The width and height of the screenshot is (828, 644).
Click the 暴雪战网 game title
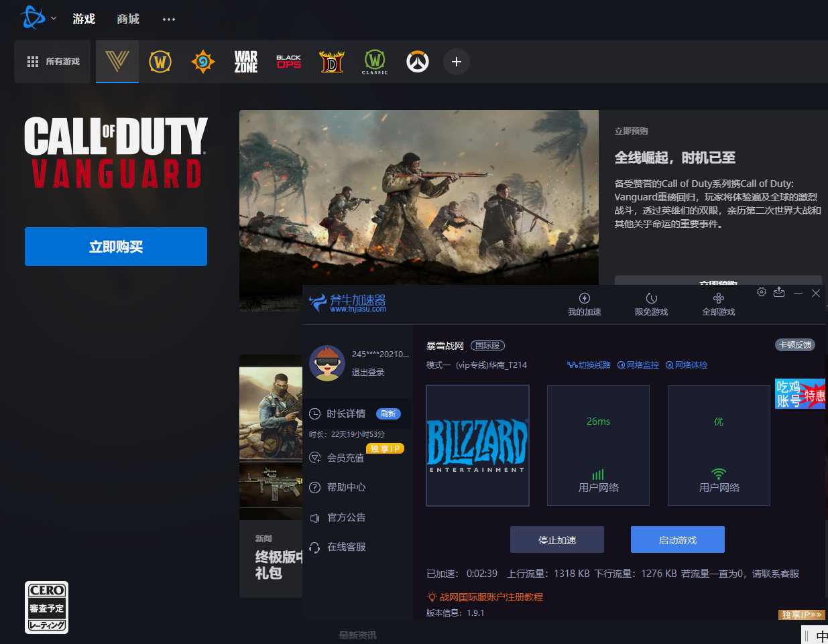(x=445, y=346)
